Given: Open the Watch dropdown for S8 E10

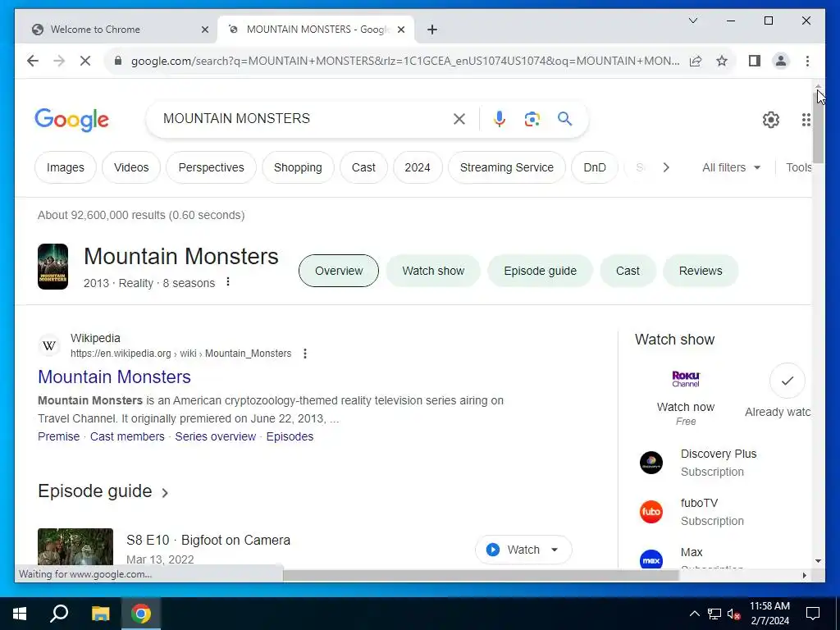Looking at the screenshot, I should pyautogui.click(x=523, y=550).
